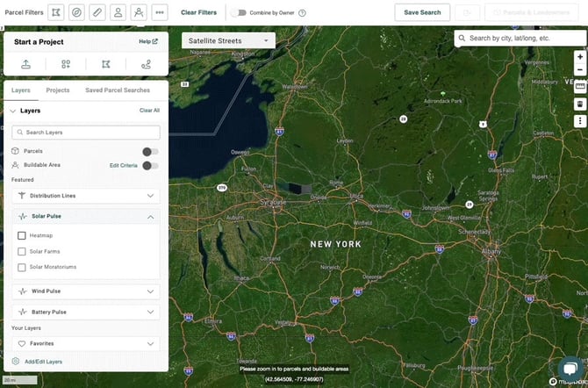The width and height of the screenshot is (588, 388).
Task: Toggle the Combine by Owner switch
Action: click(x=238, y=13)
